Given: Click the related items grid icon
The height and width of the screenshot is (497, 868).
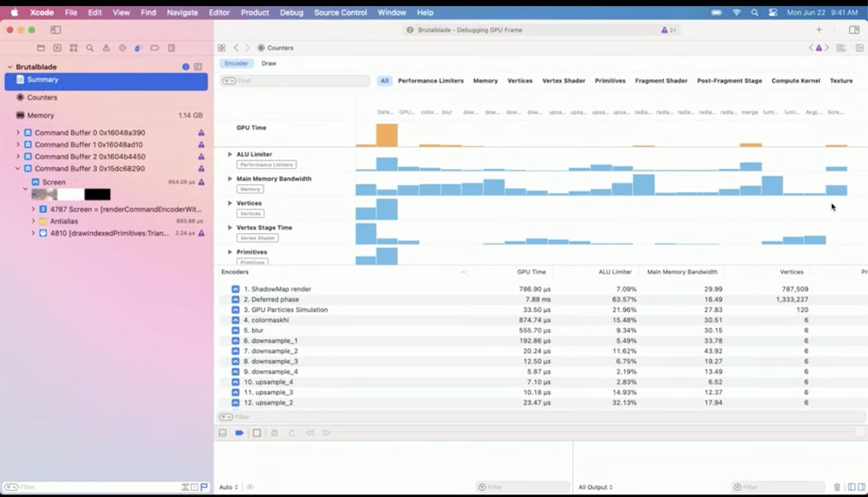Looking at the screenshot, I should pyautogui.click(x=221, y=48).
